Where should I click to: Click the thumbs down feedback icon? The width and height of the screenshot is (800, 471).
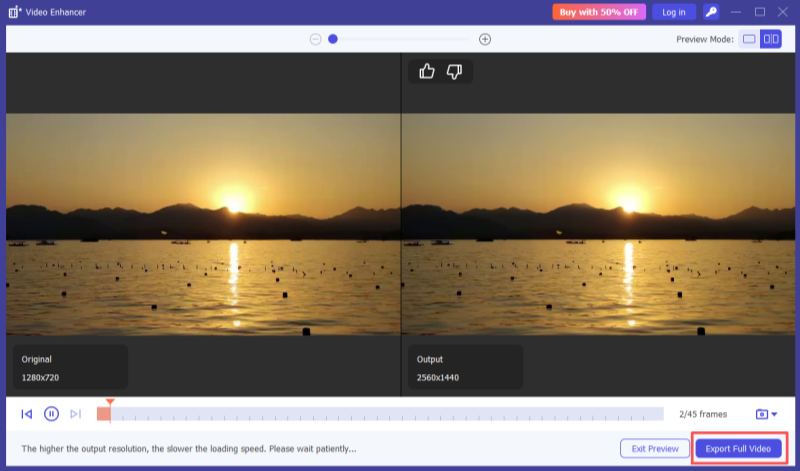coord(454,71)
